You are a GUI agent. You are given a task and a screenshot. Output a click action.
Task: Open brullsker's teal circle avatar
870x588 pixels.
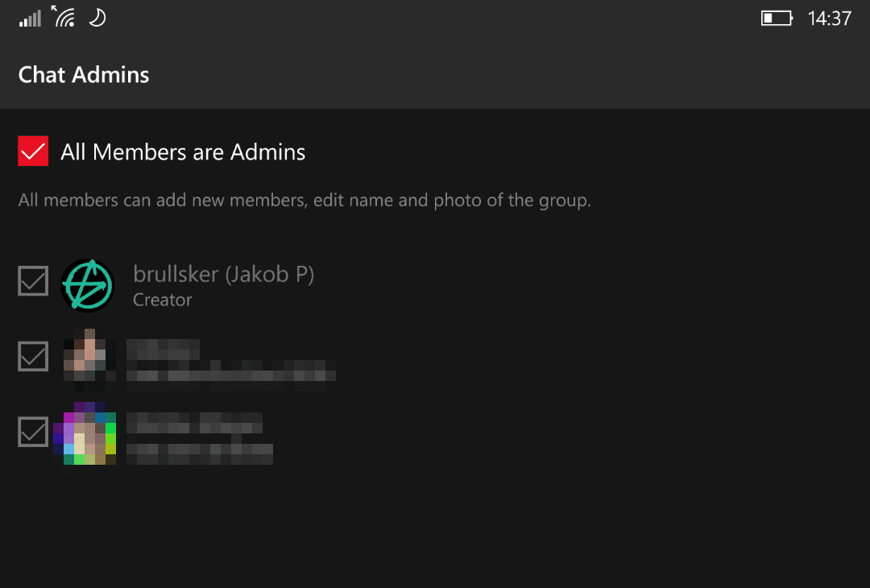(88, 285)
